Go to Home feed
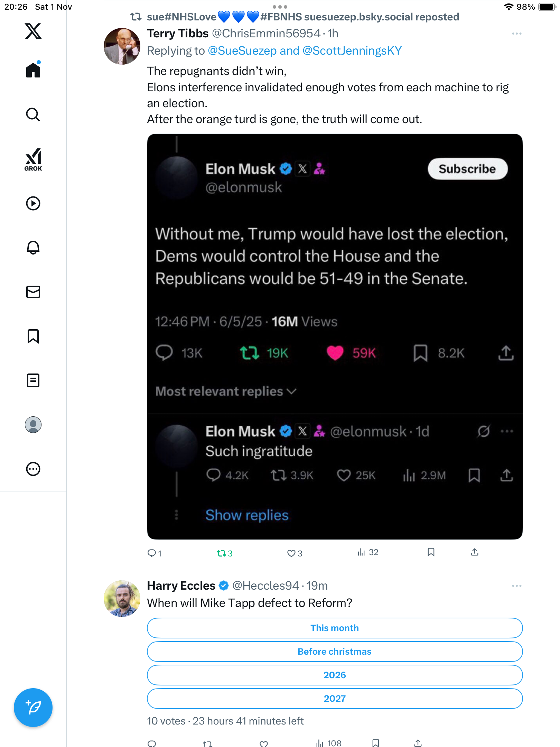This screenshot has width=560, height=747. pos(33,70)
